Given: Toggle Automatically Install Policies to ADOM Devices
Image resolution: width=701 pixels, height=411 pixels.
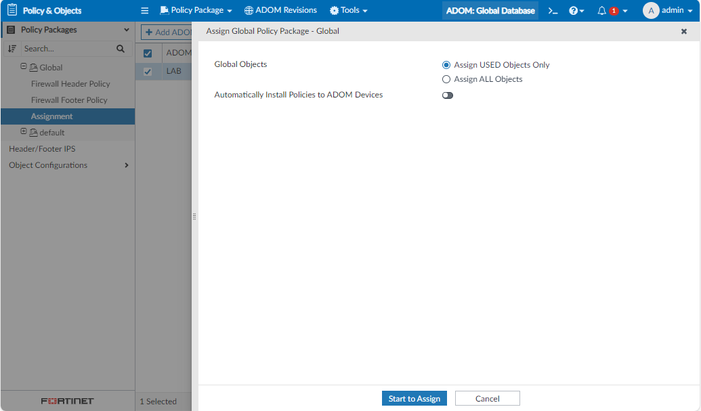Looking at the screenshot, I should click(x=448, y=95).
